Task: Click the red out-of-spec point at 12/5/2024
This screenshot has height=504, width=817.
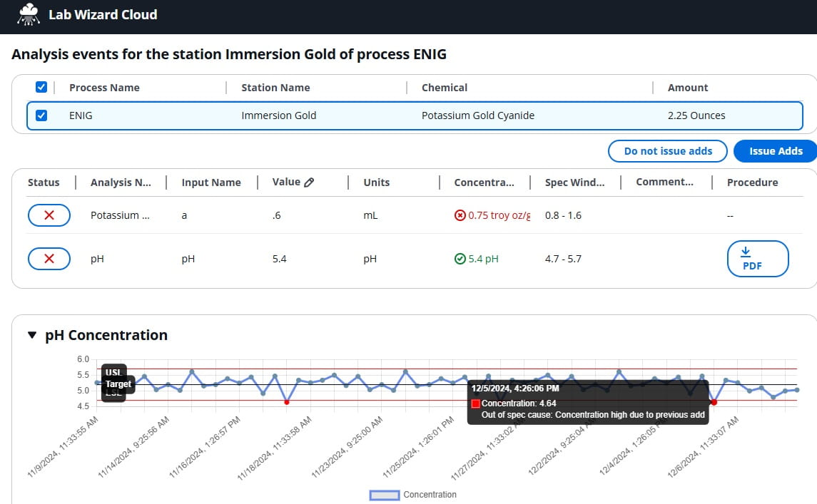Action: pos(714,402)
